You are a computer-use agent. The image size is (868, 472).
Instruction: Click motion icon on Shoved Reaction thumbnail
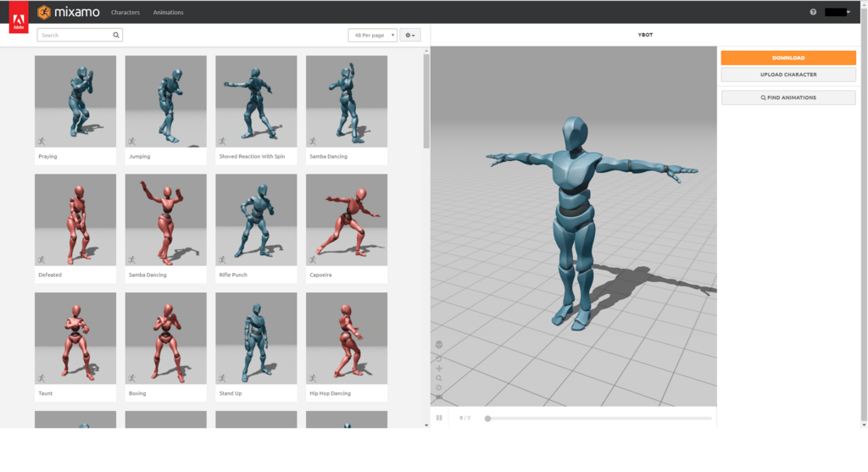tap(222, 142)
